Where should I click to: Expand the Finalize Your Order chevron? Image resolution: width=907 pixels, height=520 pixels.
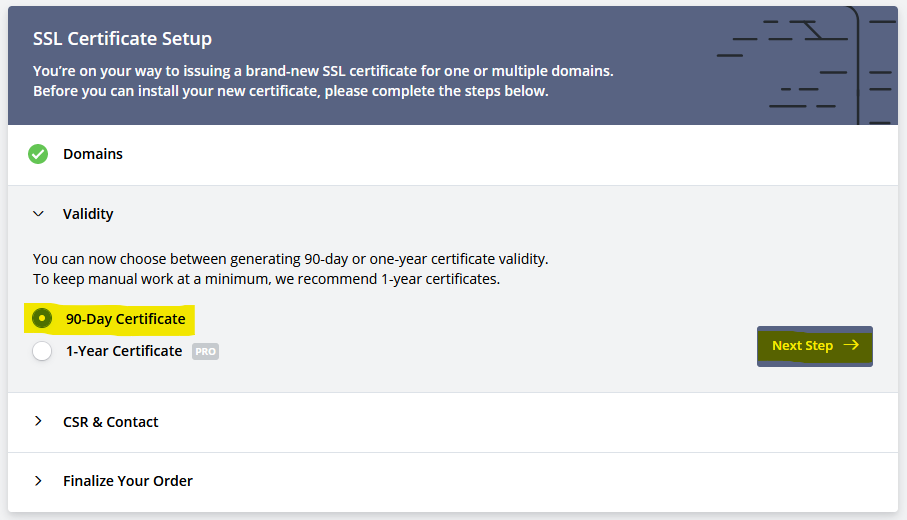tap(39, 480)
